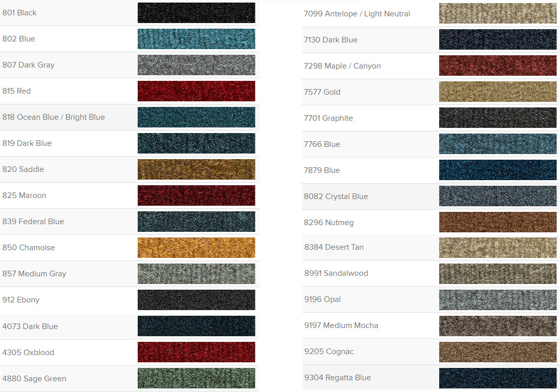Select the 820 Saddle carpet swatch

point(197,169)
